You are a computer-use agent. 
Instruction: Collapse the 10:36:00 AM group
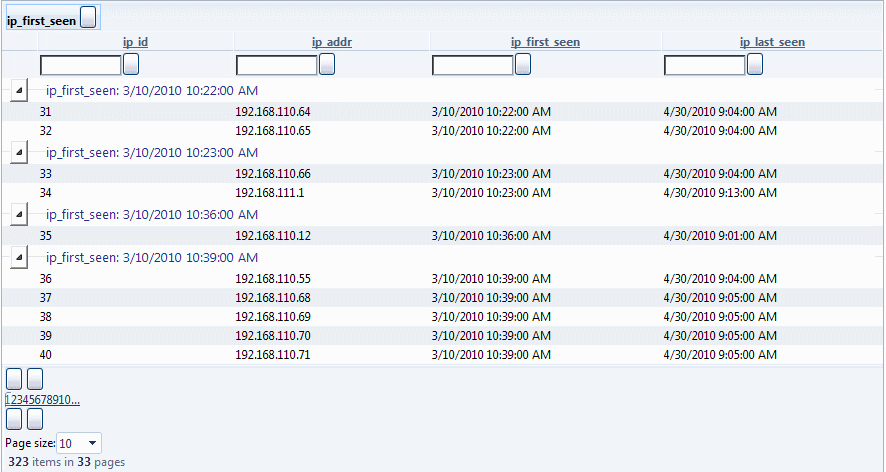coord(19,215)
